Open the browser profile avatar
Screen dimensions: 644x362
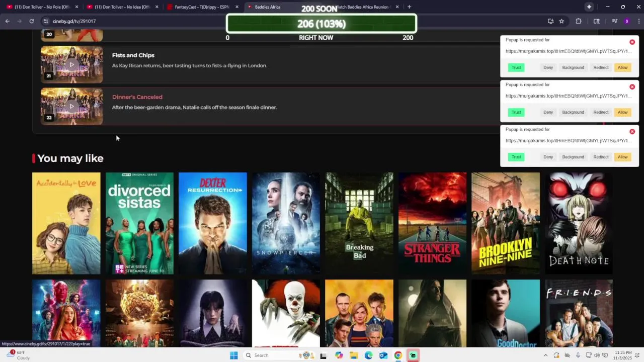coord(626,21)
